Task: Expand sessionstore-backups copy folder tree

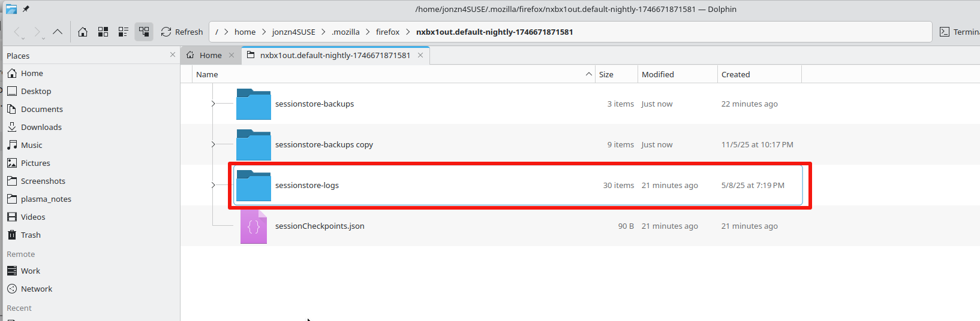Action: tap(213, 144)
